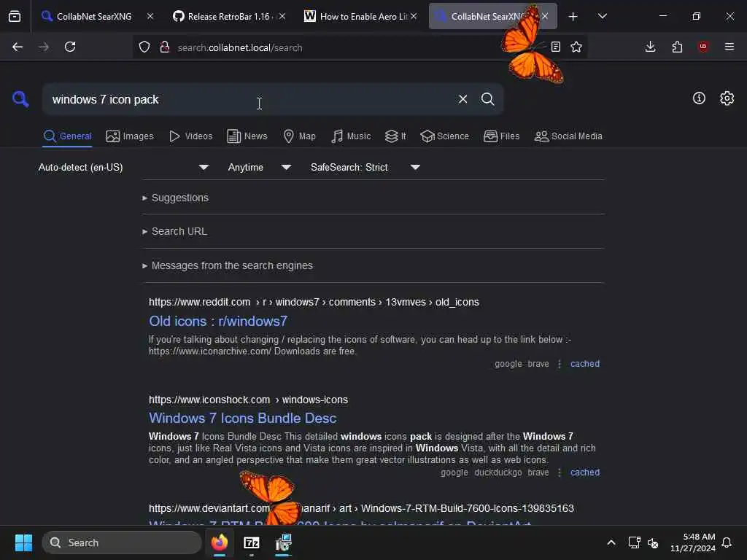This screenshot has height=560, width=747.
Task: Toggle Firefox reader view icon
Action: pyautogui.click(x=555, y=47)
